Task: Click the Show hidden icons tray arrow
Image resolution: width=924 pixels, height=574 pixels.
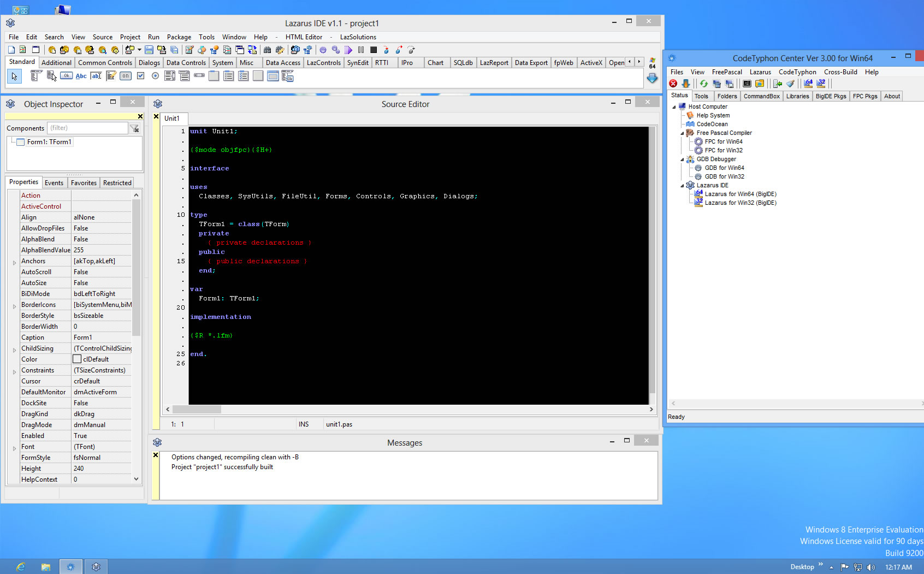Action: 831,567
